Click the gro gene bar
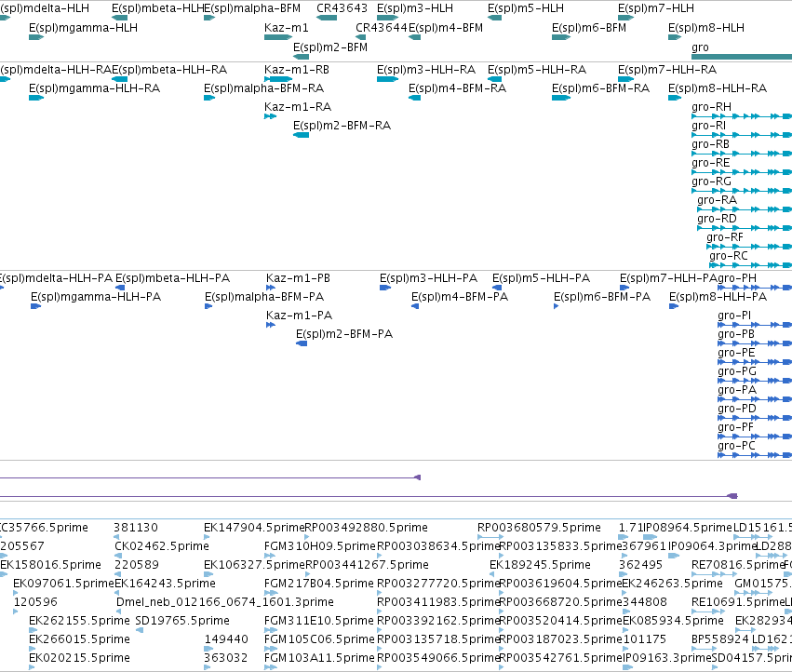Viewport: 792px width, 672px height. point(742,57)
